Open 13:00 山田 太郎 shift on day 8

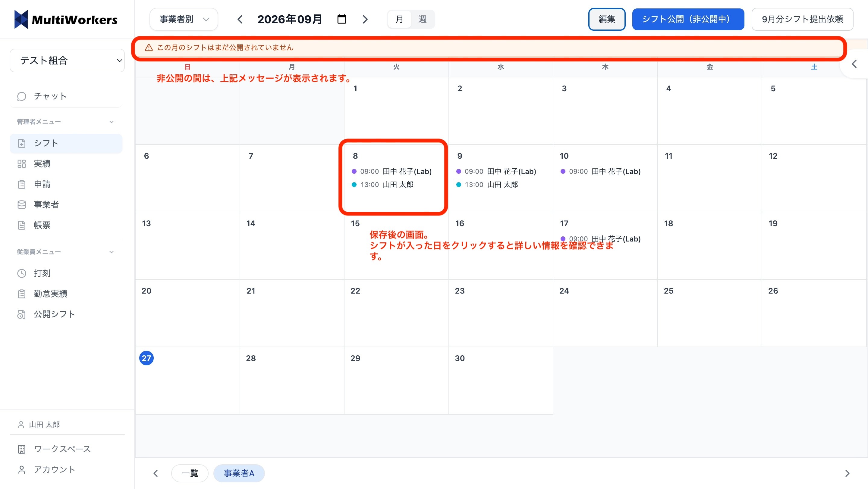point(382,185)
